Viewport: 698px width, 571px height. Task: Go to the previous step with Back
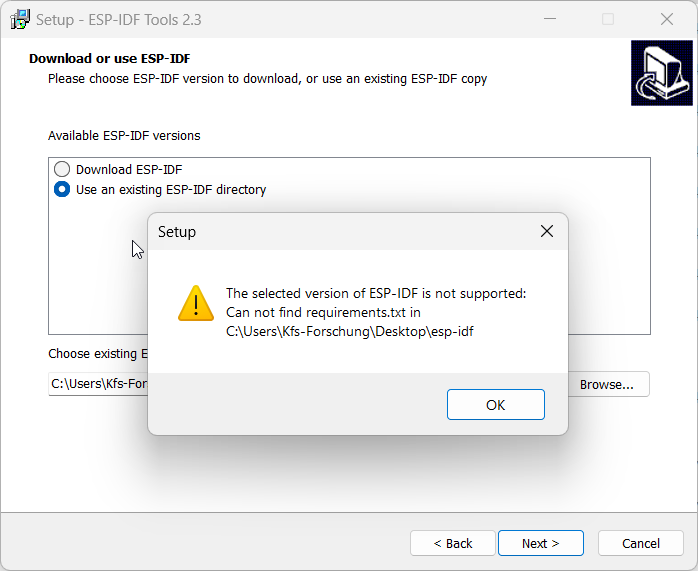[453, 543]
